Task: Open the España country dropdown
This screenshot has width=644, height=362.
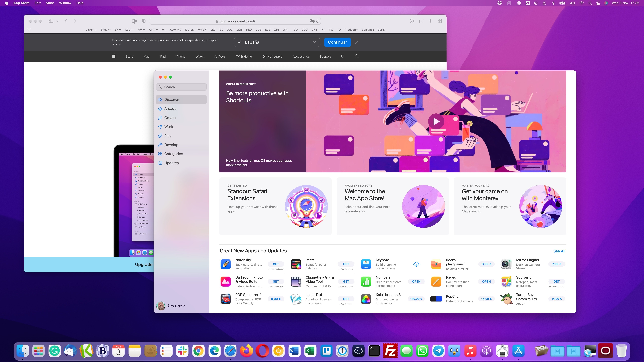Action: click(277, 42)
